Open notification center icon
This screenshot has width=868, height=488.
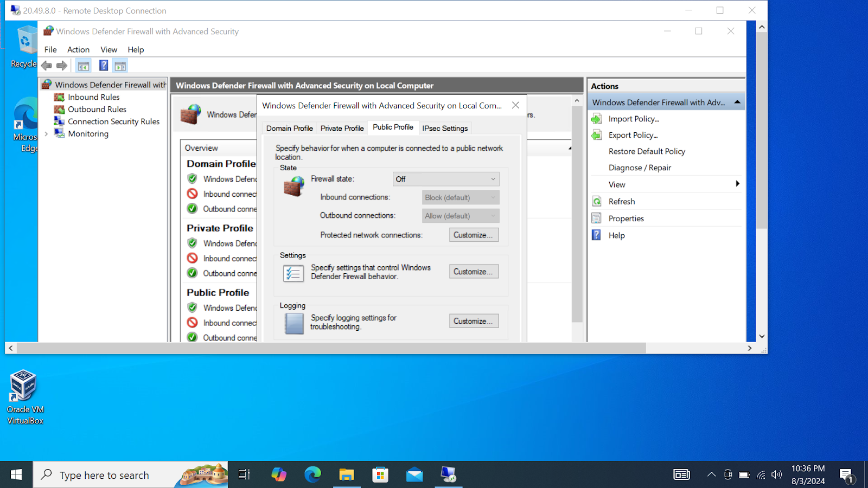(846, 476)
